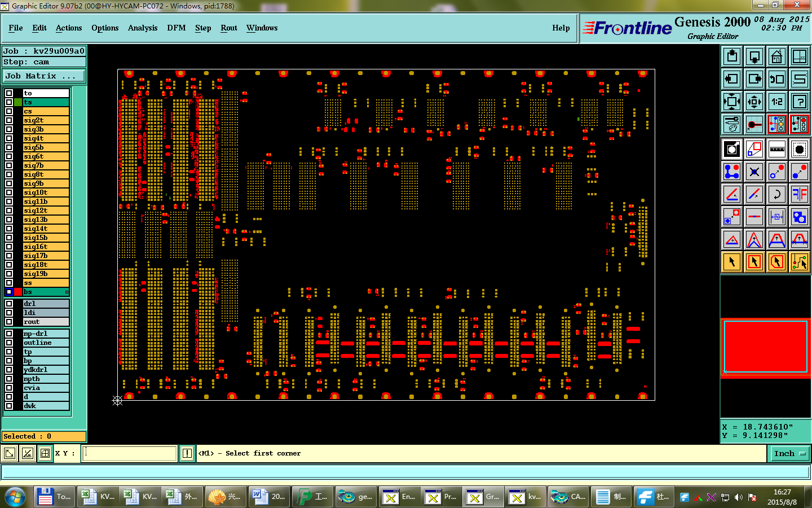Screen dimensions: 812x508
Task: Click the taskbar clock showing 16:27
Action: [782, 492]
